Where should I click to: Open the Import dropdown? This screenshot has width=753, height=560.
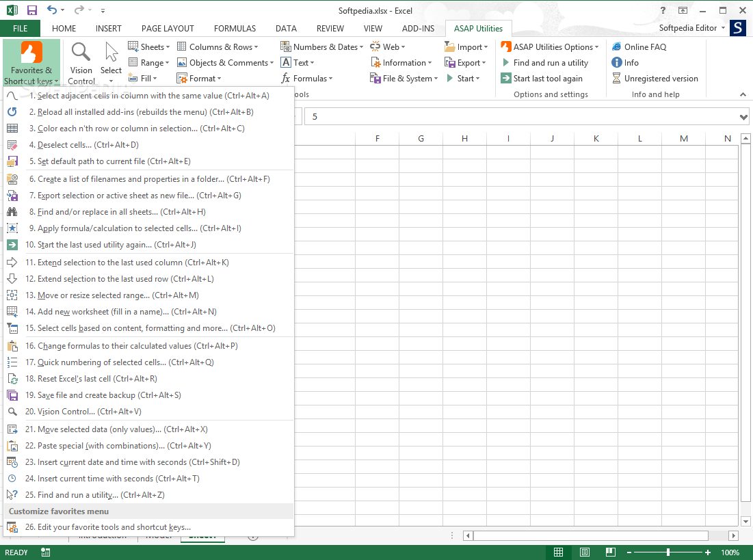coord(466,46)
